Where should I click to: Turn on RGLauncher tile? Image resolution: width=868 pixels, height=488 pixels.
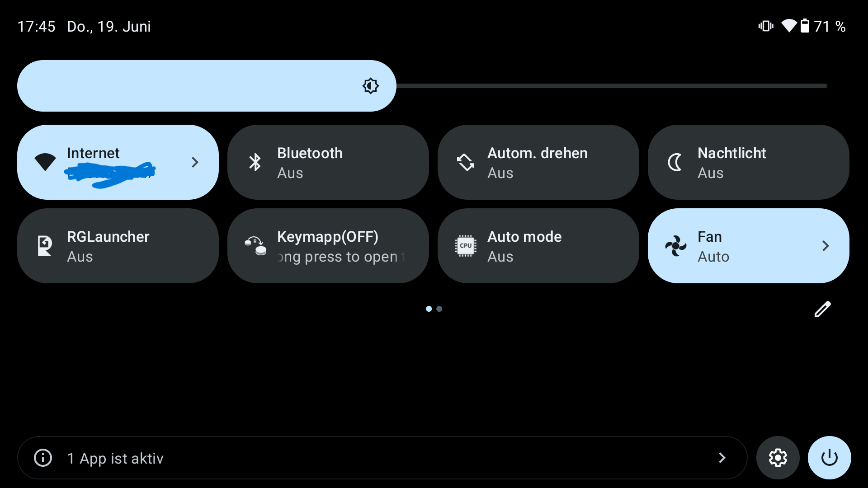coord(118,246)
